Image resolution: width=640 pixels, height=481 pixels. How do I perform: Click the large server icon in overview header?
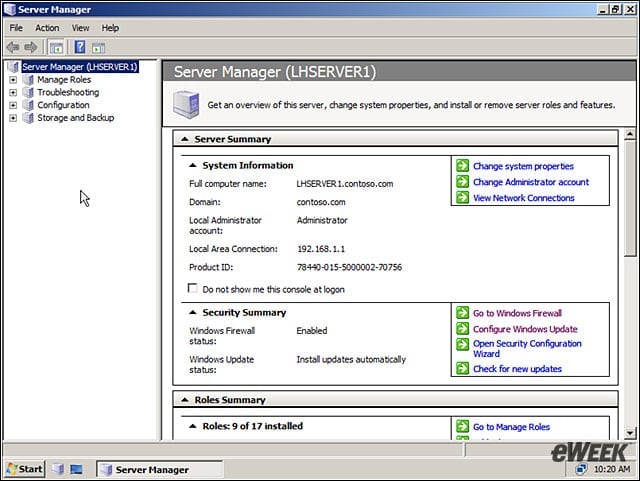click(186, 105)
